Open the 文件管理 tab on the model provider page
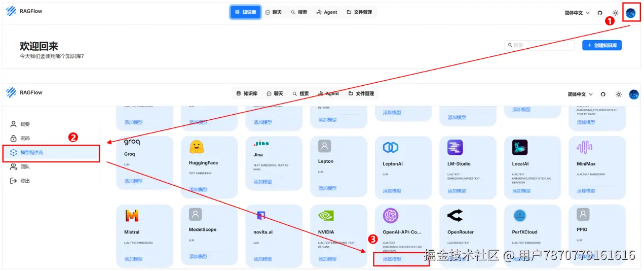 pyautogui.click(x=361, y=93)
